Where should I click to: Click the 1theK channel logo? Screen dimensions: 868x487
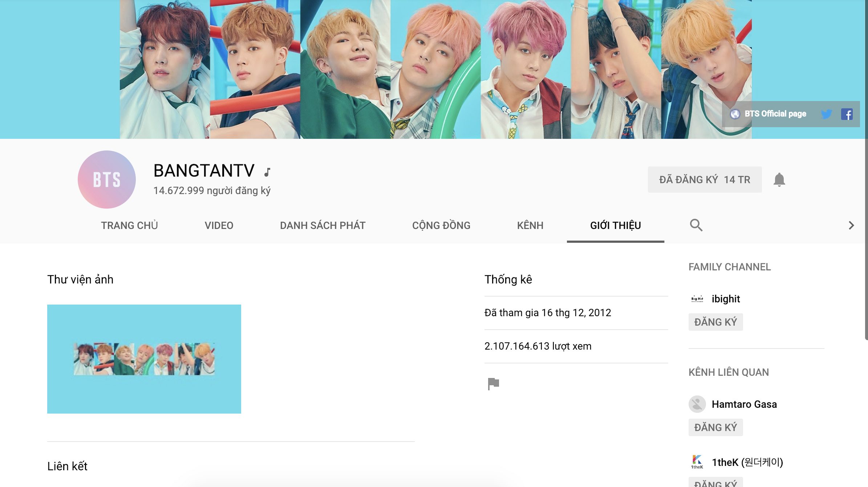pyautogui.click(x=697, y=462)
